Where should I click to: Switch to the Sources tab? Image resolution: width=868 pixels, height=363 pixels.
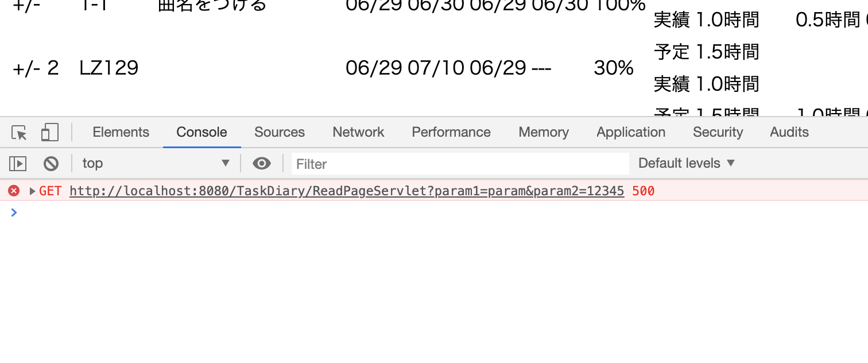(x=280, y=132)
